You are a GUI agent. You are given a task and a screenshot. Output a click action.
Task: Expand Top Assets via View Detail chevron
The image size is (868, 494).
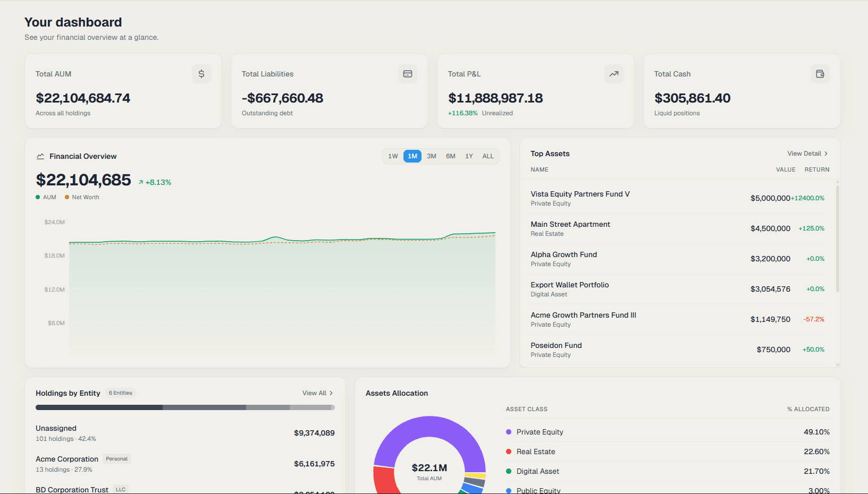(x=807, y=154)
